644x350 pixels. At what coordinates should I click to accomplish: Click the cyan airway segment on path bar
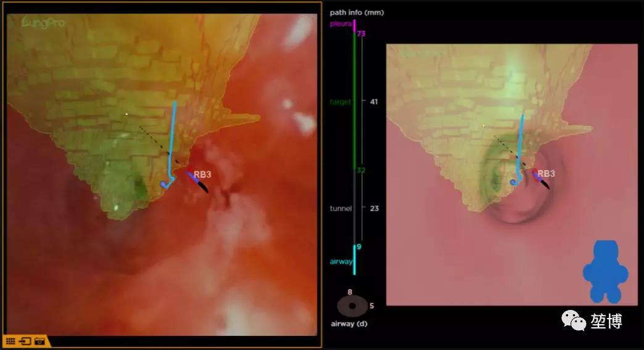tap(354, 260)
